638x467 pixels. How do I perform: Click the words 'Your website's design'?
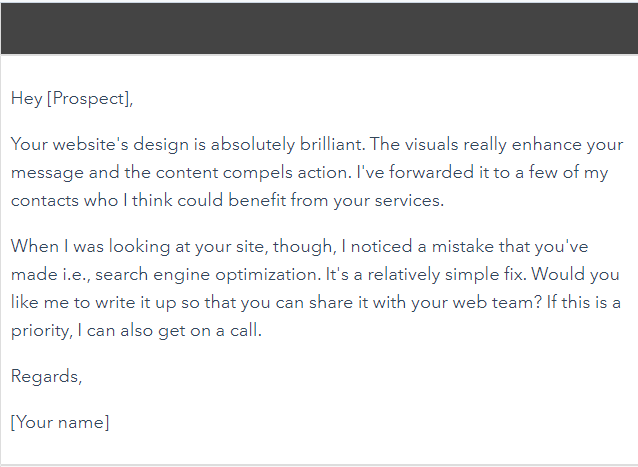click(x=100, y=144)
